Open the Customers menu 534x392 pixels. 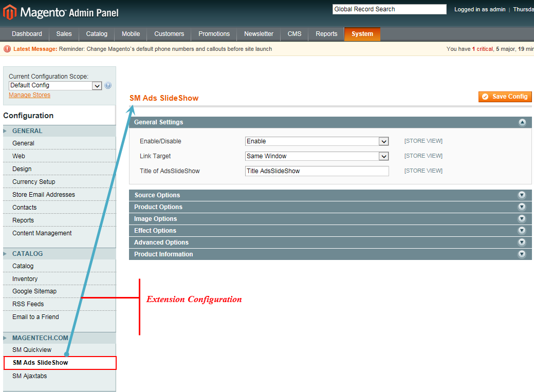(x=169, y=34)
